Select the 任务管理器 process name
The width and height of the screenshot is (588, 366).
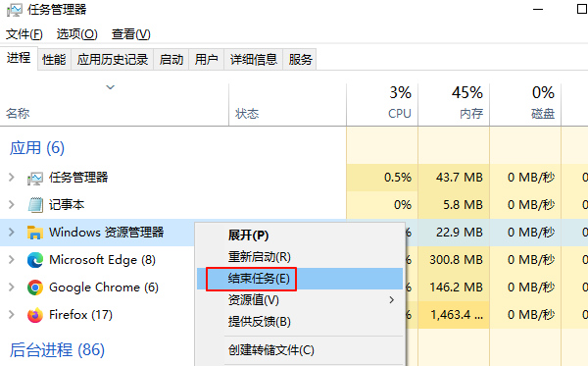click(78, 178)
